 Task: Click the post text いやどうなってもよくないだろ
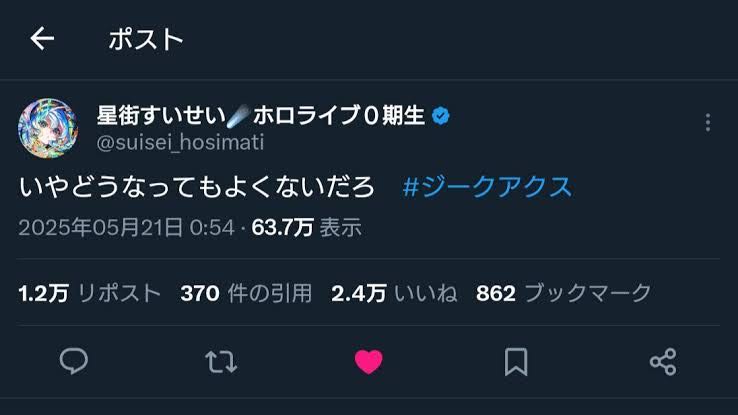197,187
